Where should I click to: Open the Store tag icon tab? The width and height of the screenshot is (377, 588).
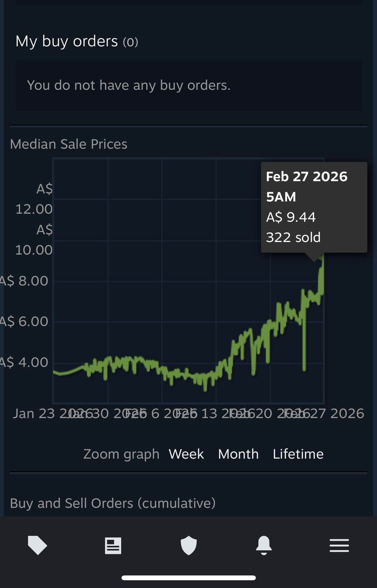pos(37,545)
